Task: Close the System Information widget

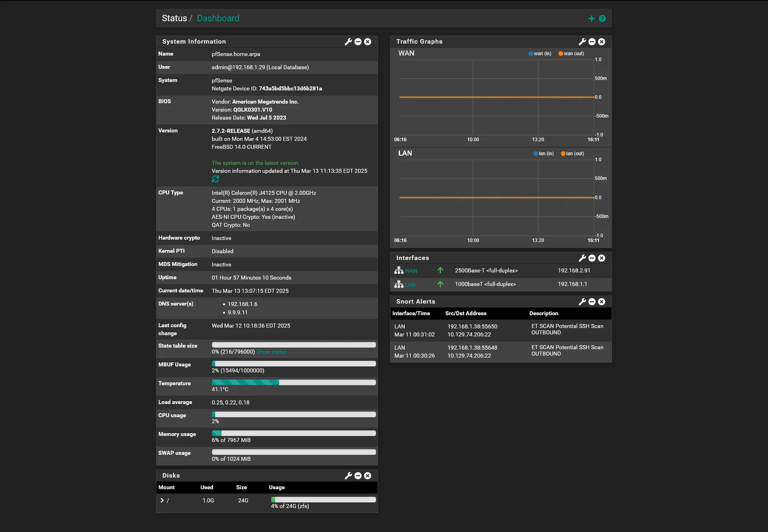Action: click(368, 42)
